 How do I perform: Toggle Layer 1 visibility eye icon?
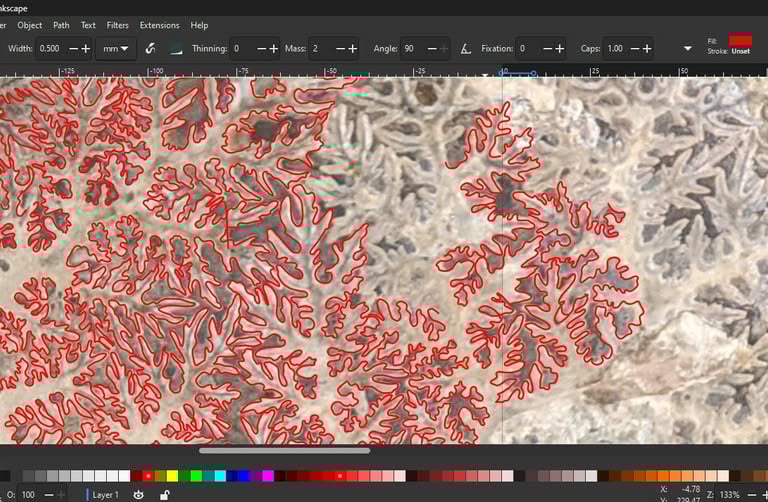(139, 494)
